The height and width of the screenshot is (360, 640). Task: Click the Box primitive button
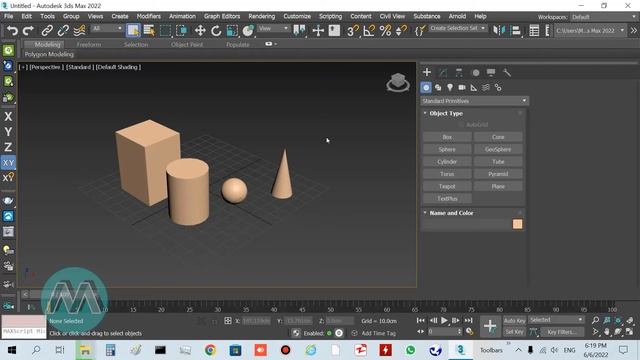click(447, 137)
